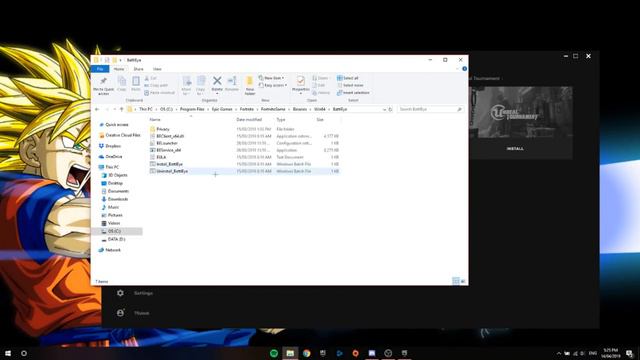Show hidden system tray icons chevron
The height and width of the screenshot is (360, 640).
pyautogui.click(x=559, y=353)
